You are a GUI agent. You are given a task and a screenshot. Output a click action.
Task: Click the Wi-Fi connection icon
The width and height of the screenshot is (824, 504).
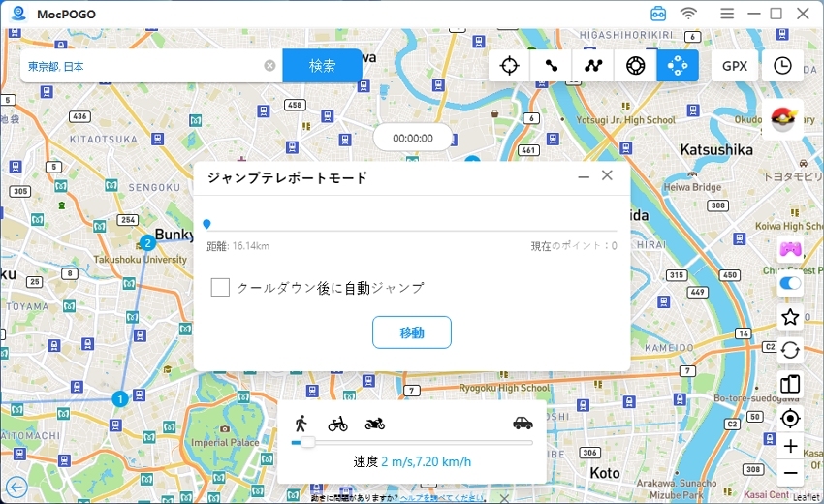pyautogui.click(x=688, y=14)
